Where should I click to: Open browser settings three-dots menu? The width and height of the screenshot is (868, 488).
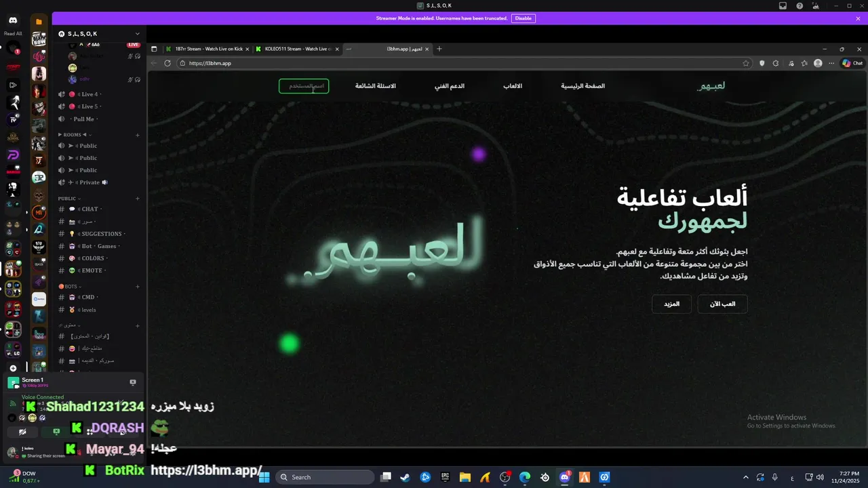(x=832, y=63)
